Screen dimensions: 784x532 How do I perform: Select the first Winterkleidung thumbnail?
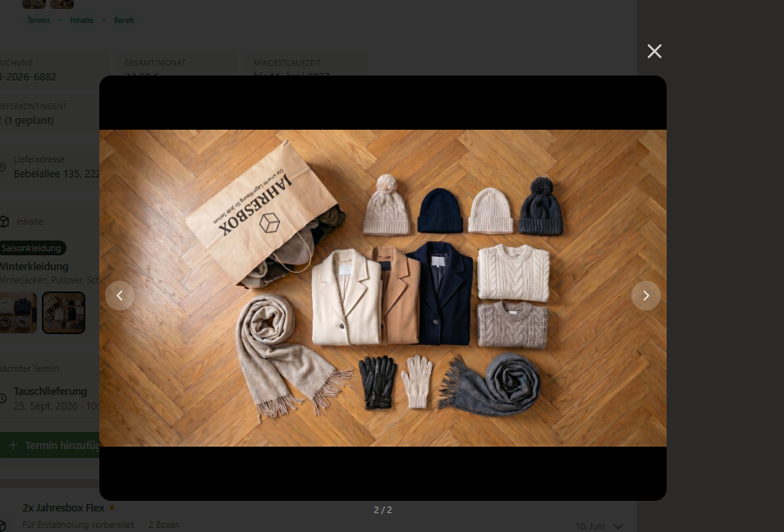click(18, 313)
